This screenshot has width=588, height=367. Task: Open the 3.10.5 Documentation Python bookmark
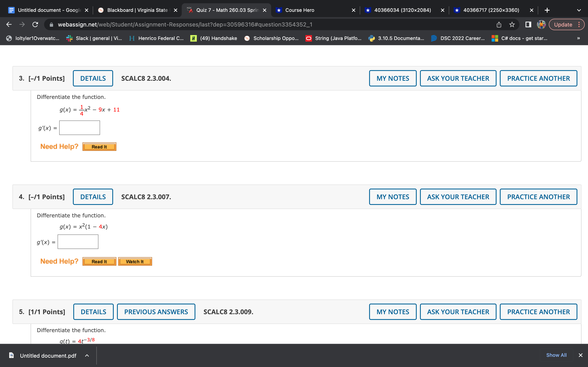(396, 38)
